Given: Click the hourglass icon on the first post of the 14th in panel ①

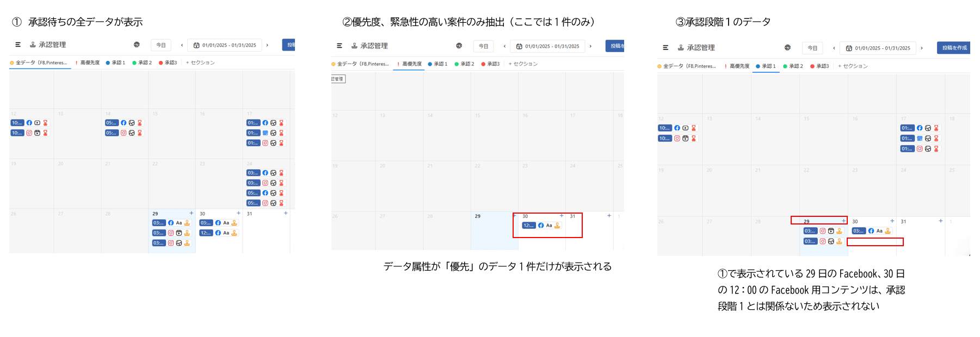Looking at the screenshot, I should click(140, 123).
